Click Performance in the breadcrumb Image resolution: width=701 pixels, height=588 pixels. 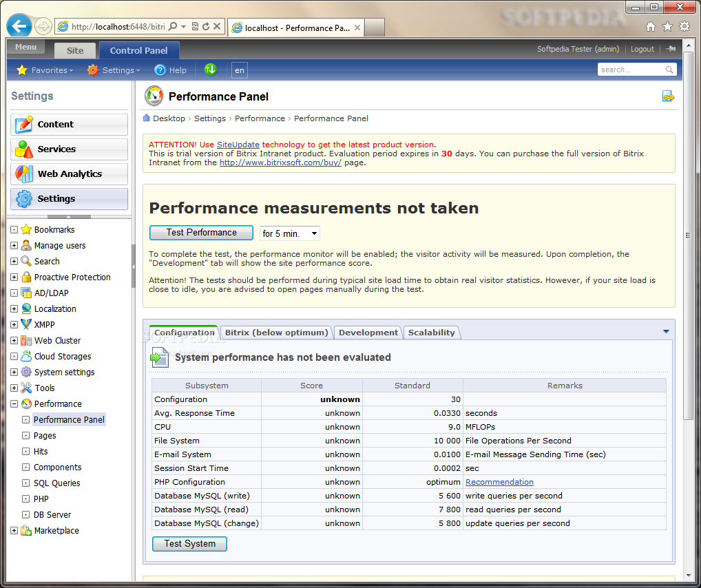[260, 118]
